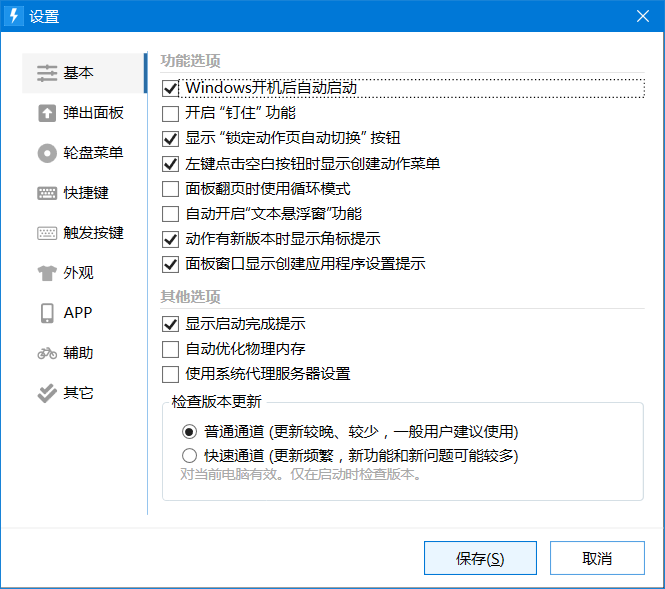
Task: Open the 弹出面板 section icon
Action: pyautogui.click(x=47, y=113)
